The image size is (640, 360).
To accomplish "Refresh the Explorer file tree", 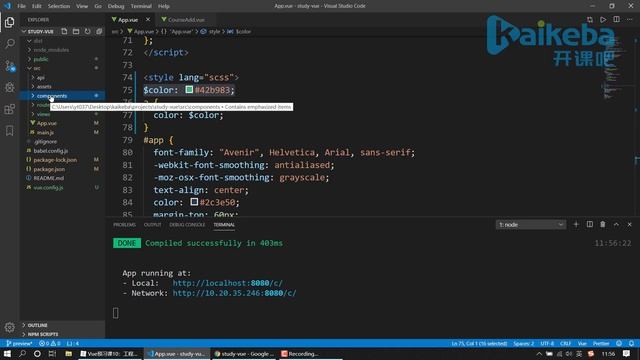I will pos(87,31).
